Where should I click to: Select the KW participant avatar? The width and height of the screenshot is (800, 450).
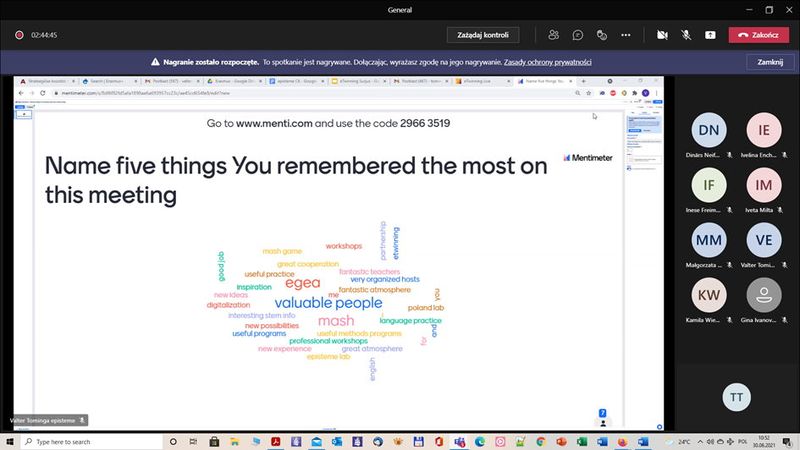tap(709, 295)
